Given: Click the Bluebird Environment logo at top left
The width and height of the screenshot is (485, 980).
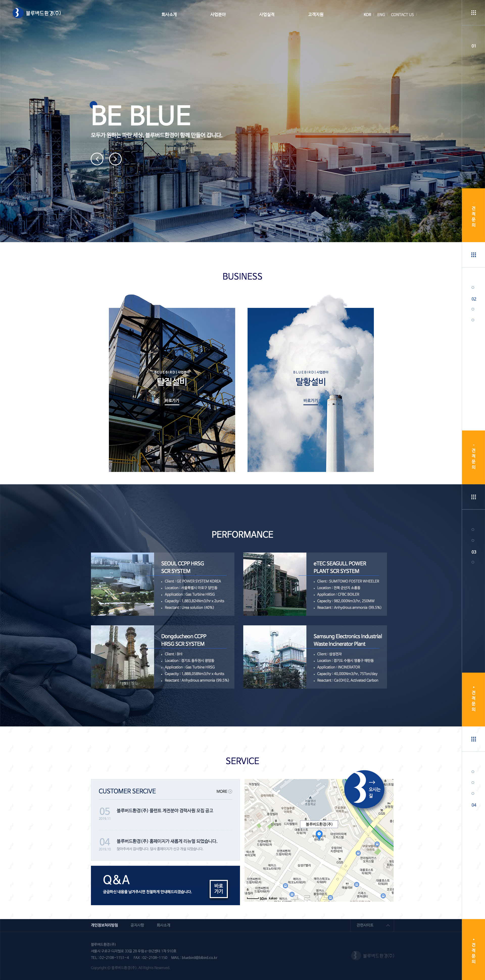Looking at the screenshot, I should [37, 13].
